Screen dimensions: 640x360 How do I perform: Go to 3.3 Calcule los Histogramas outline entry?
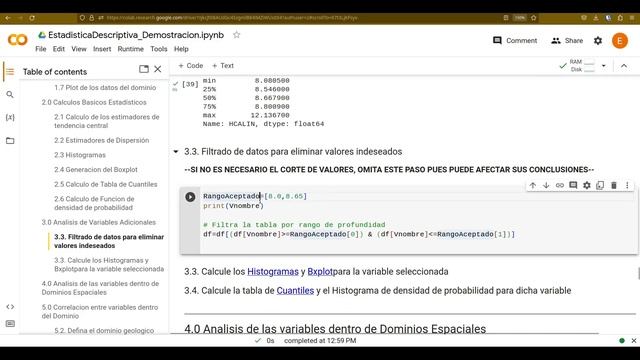109,264
